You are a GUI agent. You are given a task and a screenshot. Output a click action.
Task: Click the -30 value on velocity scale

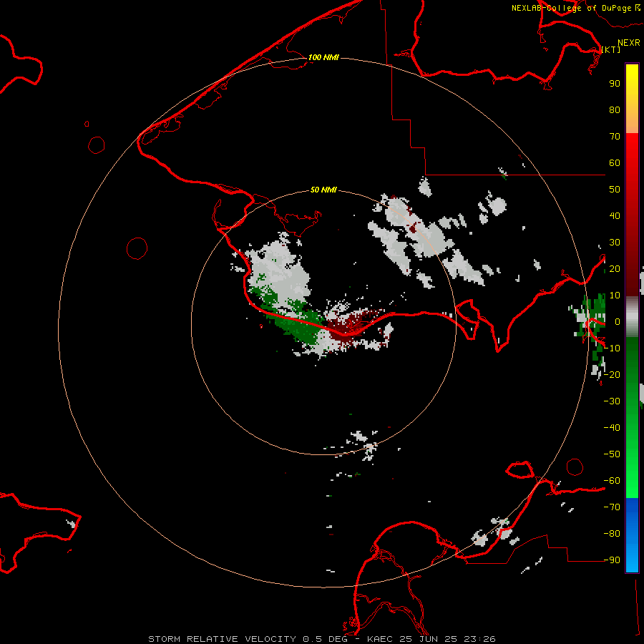[612, 401]
